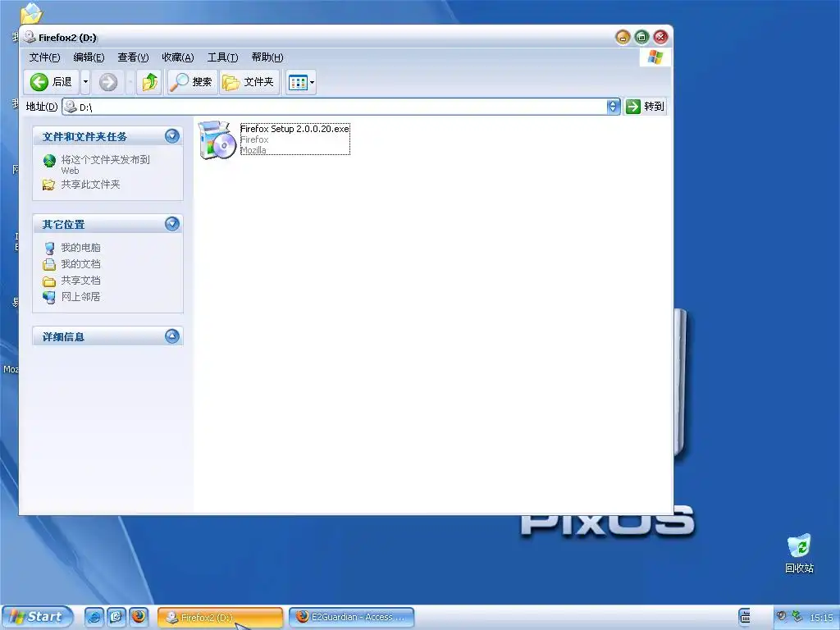
Task: Click the share folder icon
Action: pyautogui.click(x=48, y=185)
